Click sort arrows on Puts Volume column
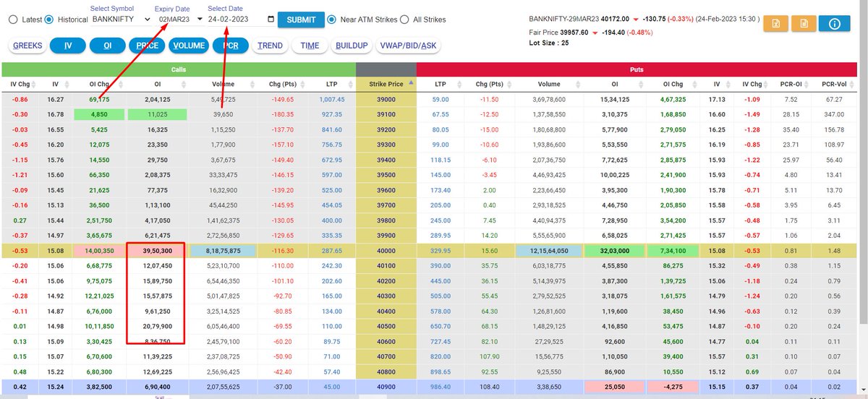Image resolution: width=868 pixels, height=399 pixels. [x=579, y=84]
